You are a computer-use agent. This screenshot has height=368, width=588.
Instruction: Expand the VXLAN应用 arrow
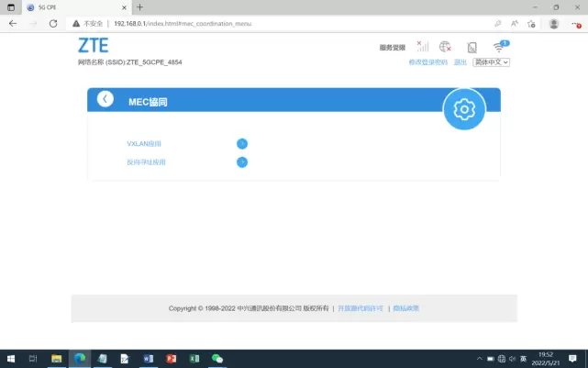(x=242, y=144)
